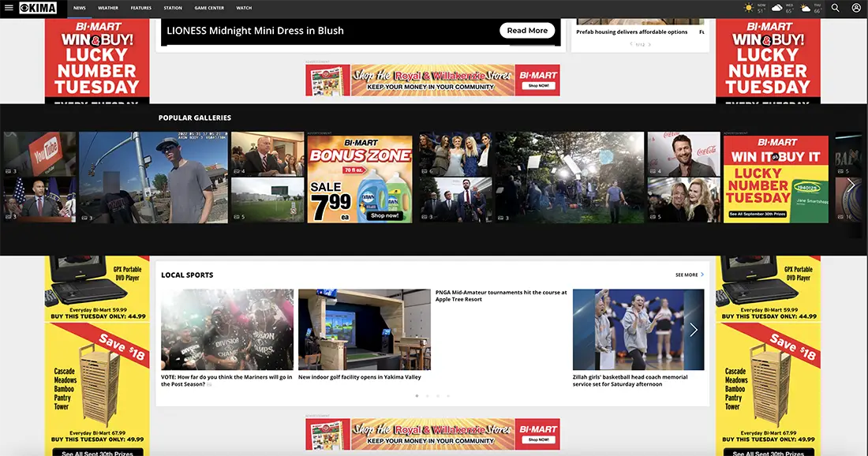Go to previous slide in prefab housing carousel
The height and width of the screenshot is (456, 868).
(631, 44)
